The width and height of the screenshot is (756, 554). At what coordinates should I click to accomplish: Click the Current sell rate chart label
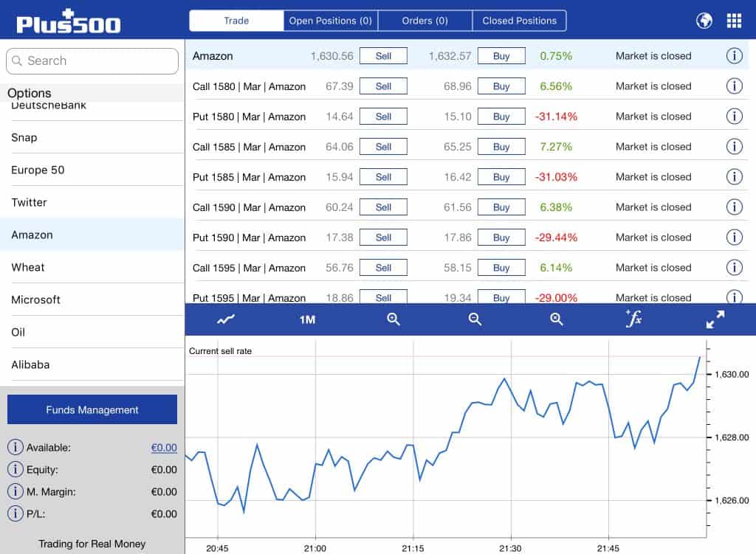[x=220, y=351]
